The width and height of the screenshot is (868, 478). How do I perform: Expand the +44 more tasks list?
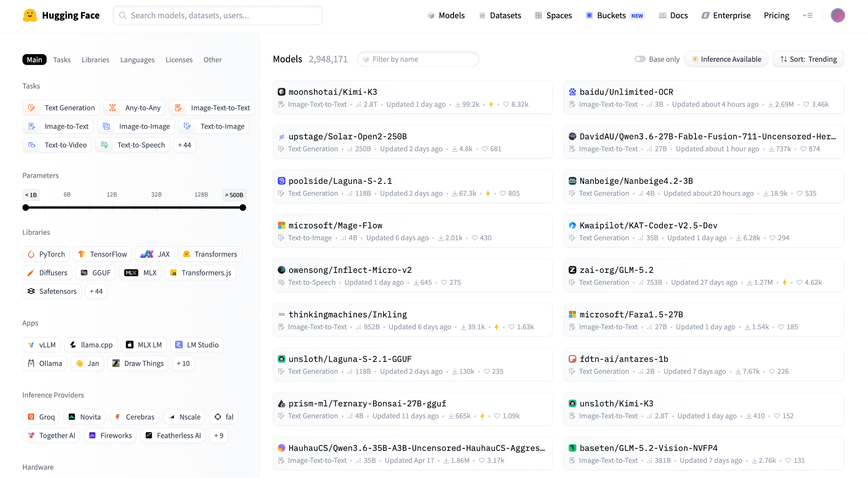click(x=184, y=145)
